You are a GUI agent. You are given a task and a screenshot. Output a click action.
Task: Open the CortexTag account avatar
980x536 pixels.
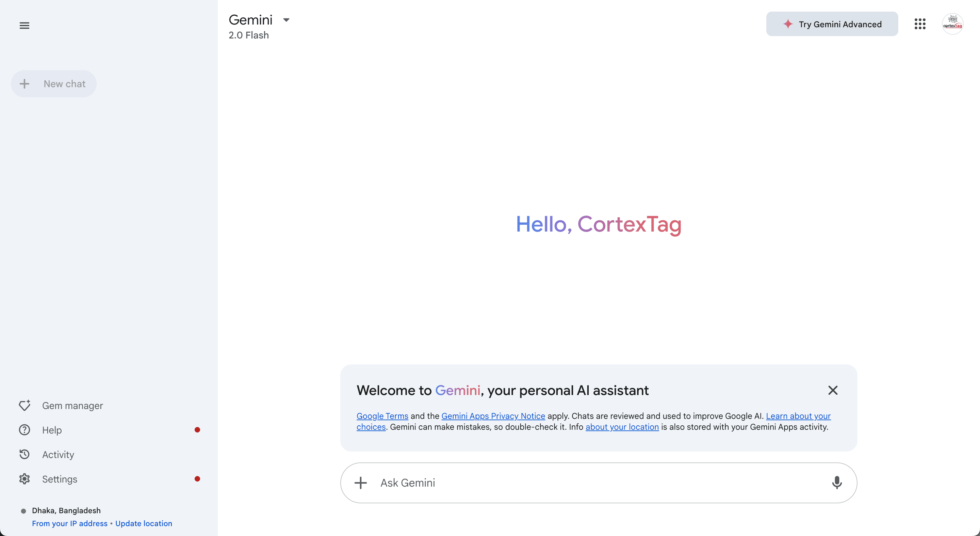(953, 24)
